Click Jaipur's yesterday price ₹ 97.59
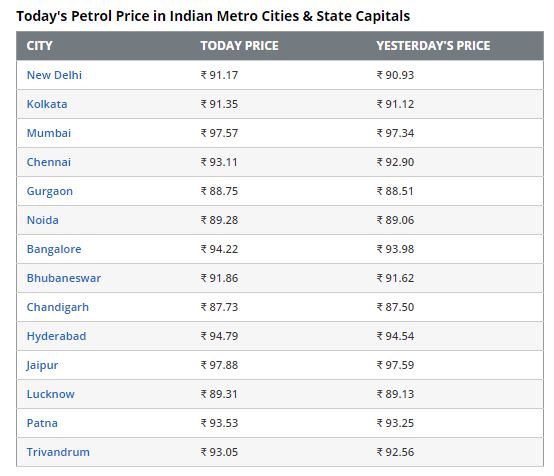The height and width of the screenshot is (476, 554). click(395, 365)
